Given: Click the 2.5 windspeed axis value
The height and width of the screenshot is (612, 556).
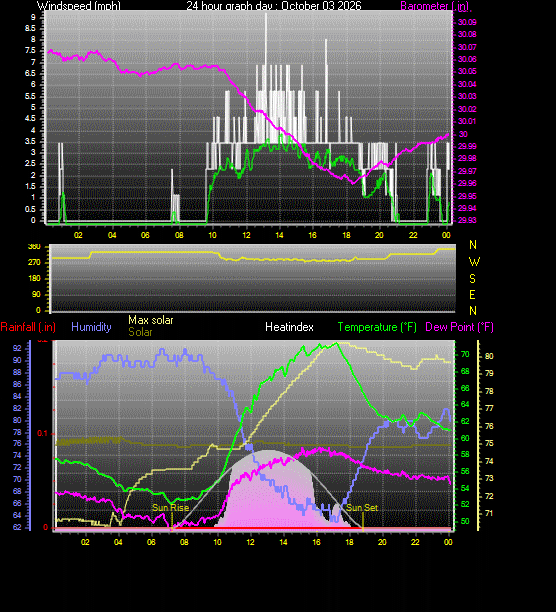Looking at the screenshot, I should [x=30, y=164].
